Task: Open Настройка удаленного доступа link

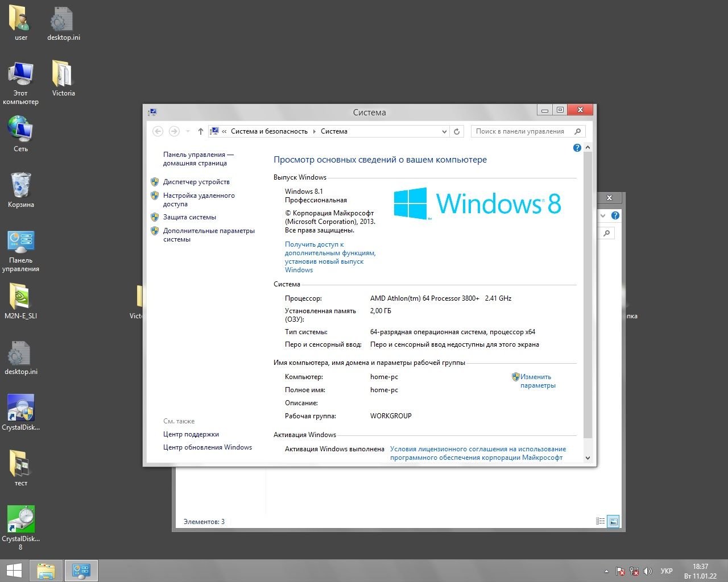Action: 199,199
